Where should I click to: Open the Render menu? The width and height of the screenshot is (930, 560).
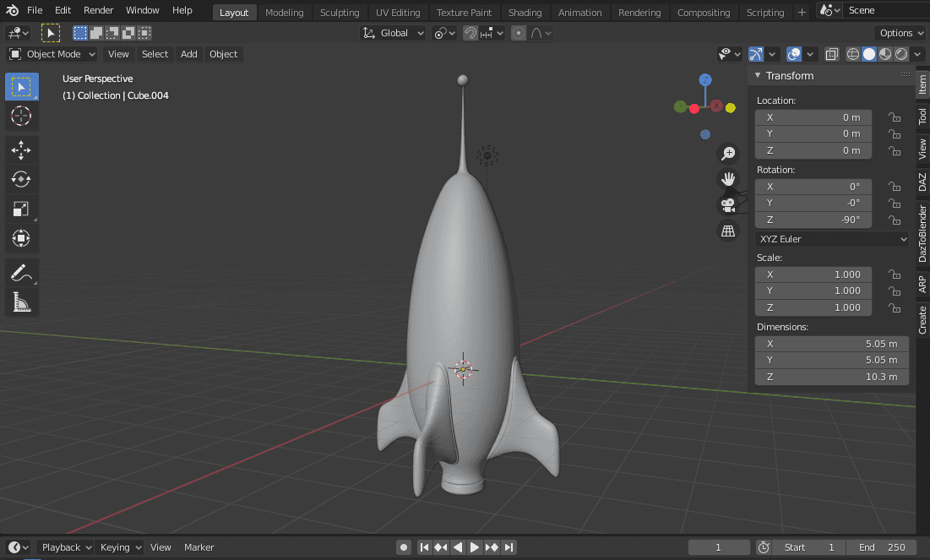pyautogui.click(x=98, y=10)
